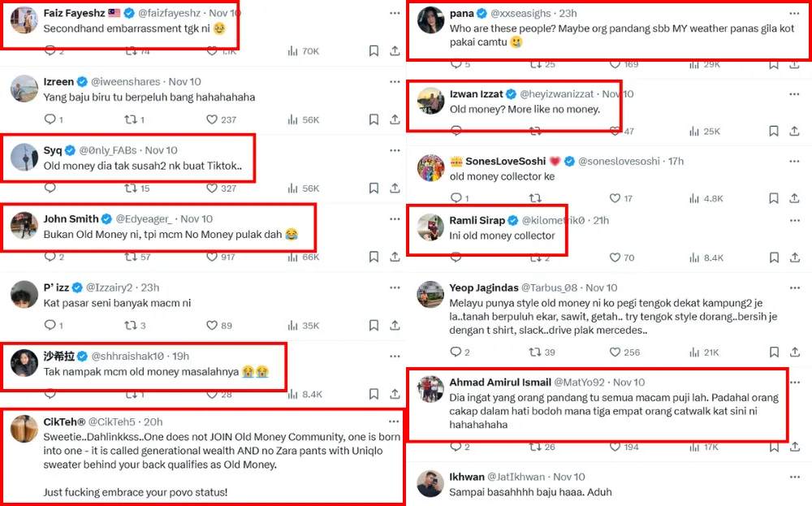Reply to Yeop Jagindas's old money tweet
The width and height of the screenshot is (812, 506).
tap(455, 352)
